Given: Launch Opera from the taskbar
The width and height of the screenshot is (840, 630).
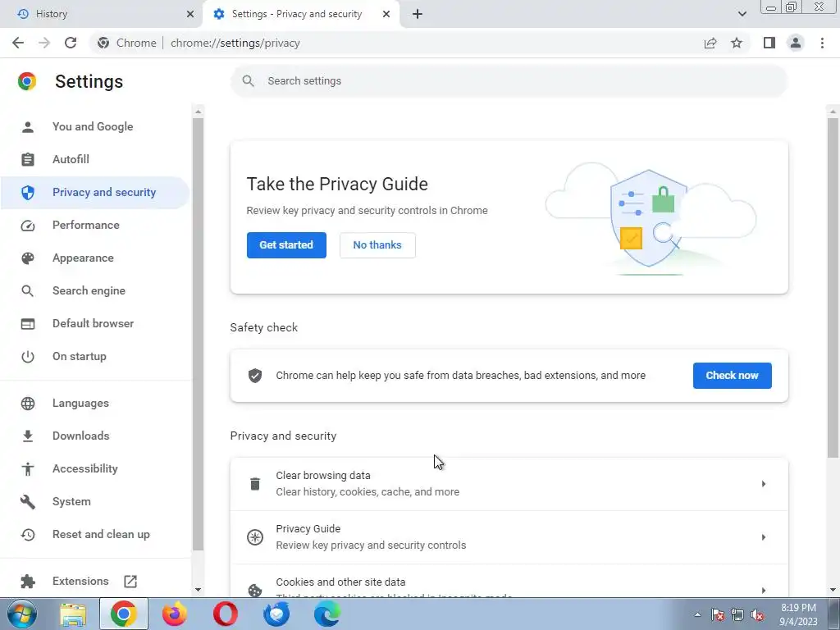Looking at the screenshot, I should pos(226,614).
